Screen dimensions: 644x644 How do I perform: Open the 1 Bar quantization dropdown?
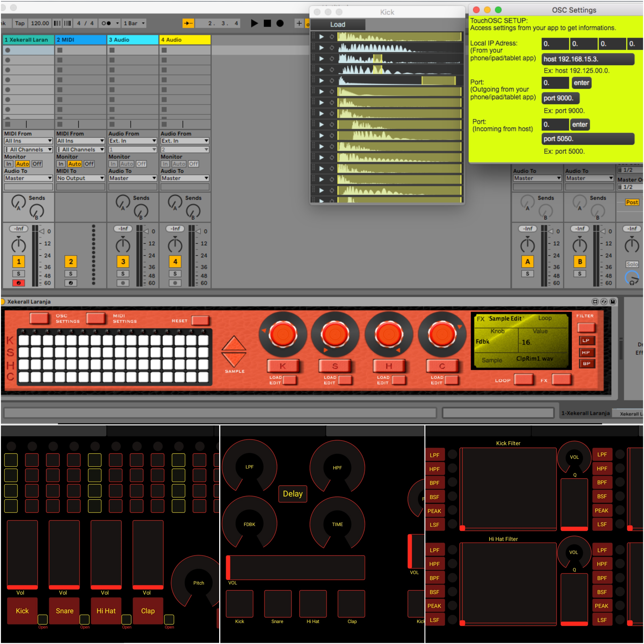tap(134, 23)
